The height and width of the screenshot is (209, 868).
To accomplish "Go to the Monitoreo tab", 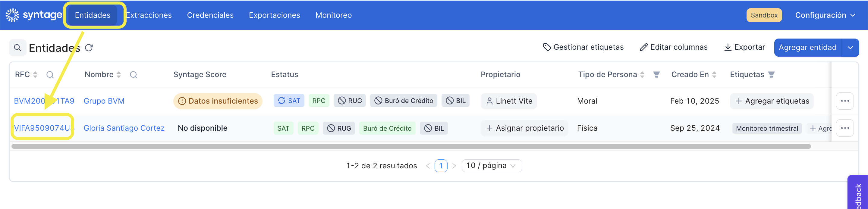I will click(333, 15).
